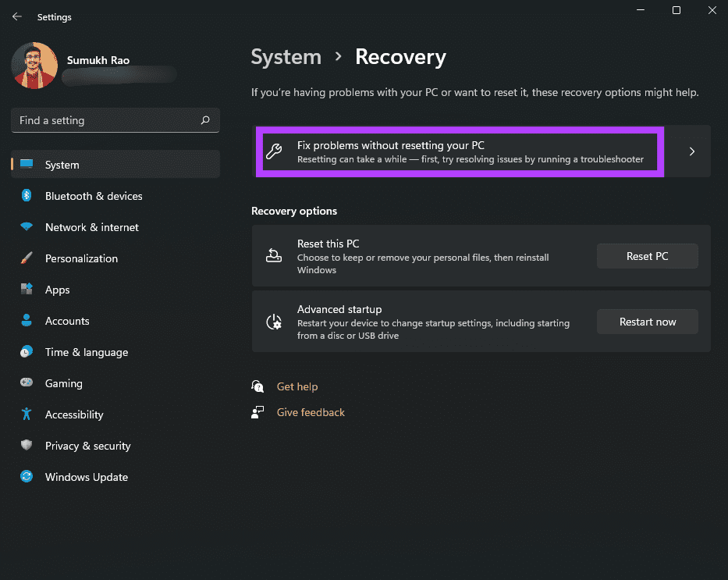Viewport: 728px width, 580px height.
Task: Click the Windows Update sync icon
Action: pyautogui.click(x=27, y=476)
